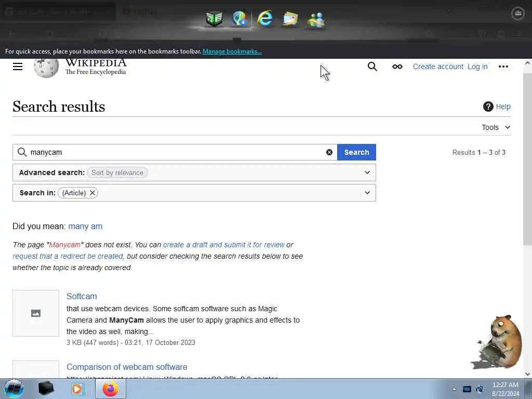Screen dimensions: 532x399
Task: Click the hamster reading desktop mascot
Action: (497, 342)
